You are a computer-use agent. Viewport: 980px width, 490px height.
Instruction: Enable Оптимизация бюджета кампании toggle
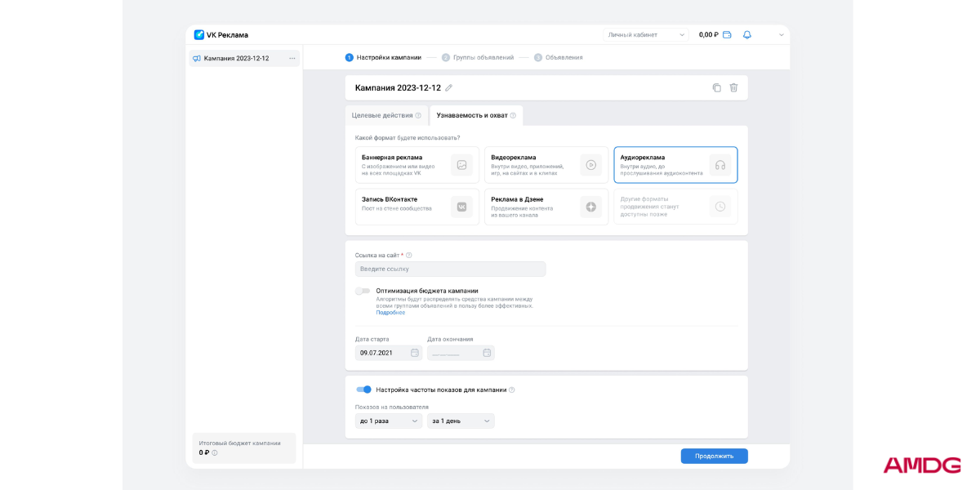(x=363, y=291)
